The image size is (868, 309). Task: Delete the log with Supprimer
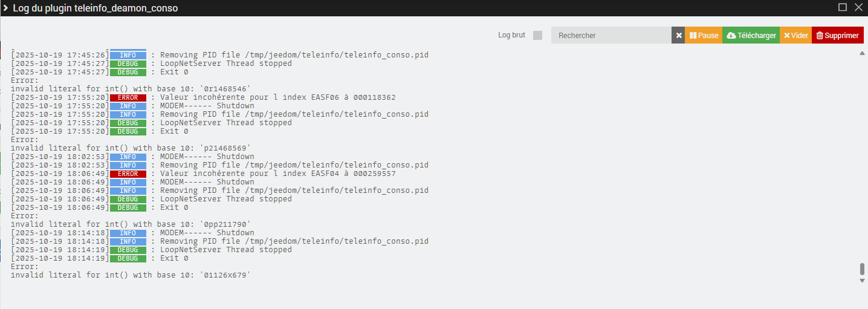point(837,36)
